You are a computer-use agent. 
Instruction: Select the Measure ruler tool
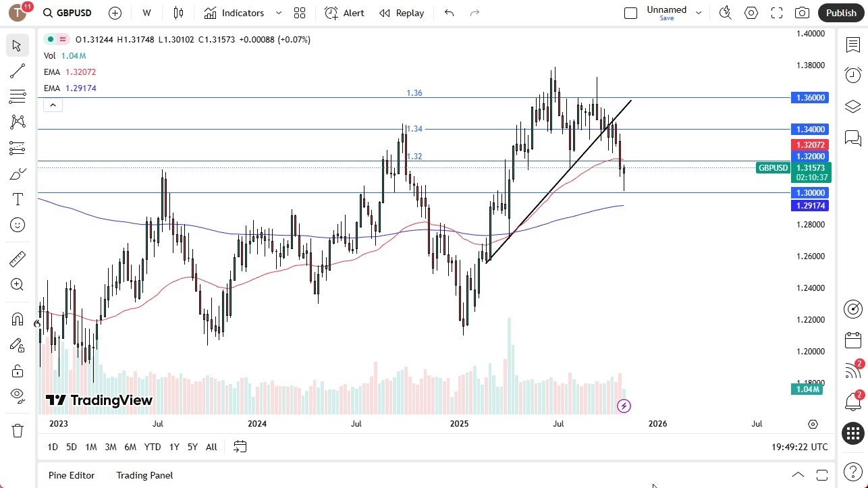18,259
